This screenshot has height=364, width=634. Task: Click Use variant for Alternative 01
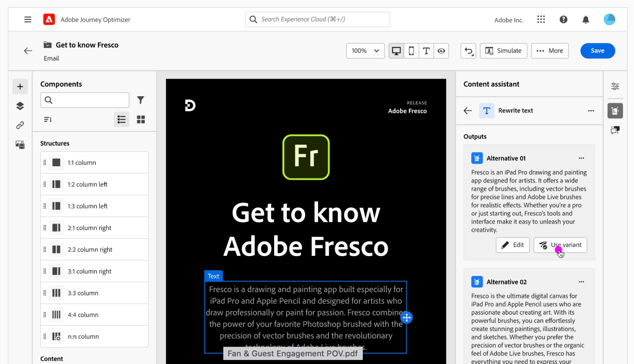(560, 245)
